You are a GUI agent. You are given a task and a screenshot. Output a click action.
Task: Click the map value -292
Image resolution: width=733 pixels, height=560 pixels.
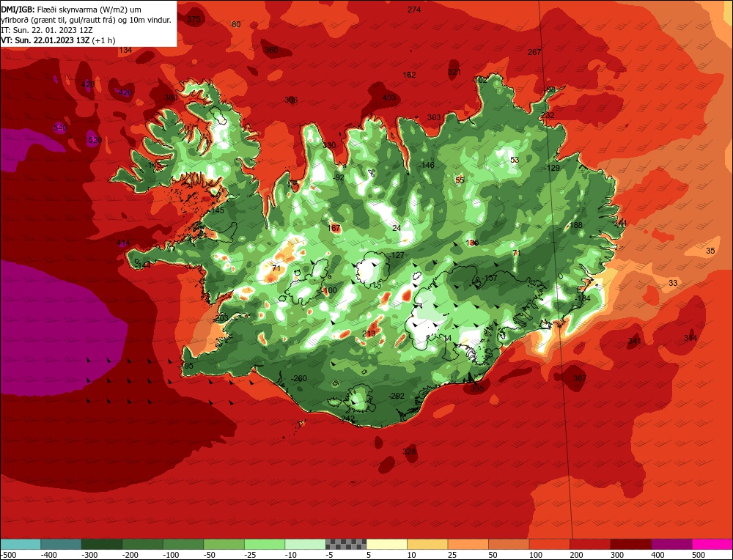pyautogui.click(x=397, y=396)
